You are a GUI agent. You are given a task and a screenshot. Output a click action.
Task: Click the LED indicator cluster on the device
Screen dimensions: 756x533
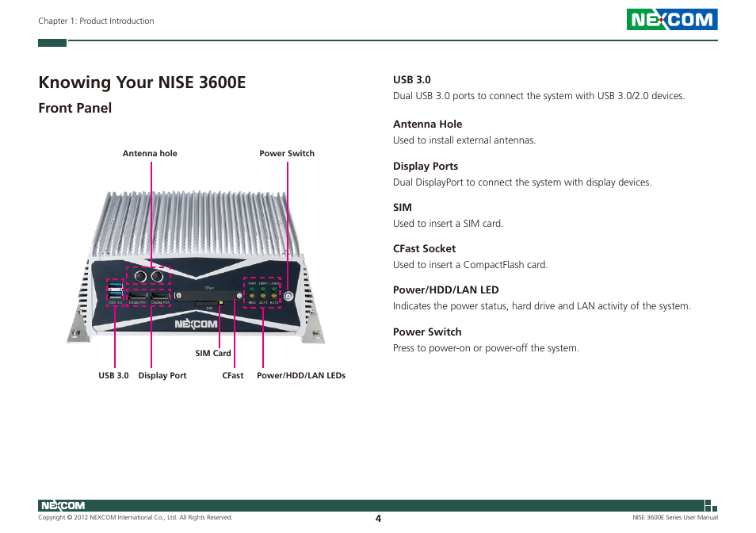[263, 293]
